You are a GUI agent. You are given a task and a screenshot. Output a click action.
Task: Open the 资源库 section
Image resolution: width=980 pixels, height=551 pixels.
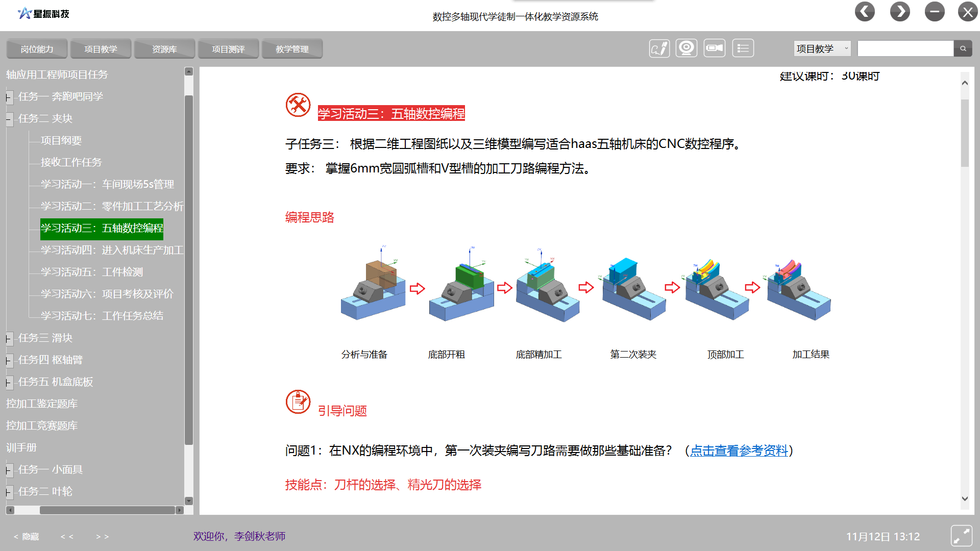click(x=164, y=48)
